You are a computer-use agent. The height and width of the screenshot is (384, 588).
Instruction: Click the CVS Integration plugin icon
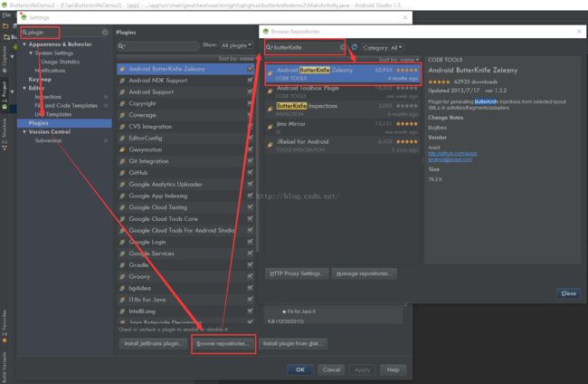(x=122, y=127)
